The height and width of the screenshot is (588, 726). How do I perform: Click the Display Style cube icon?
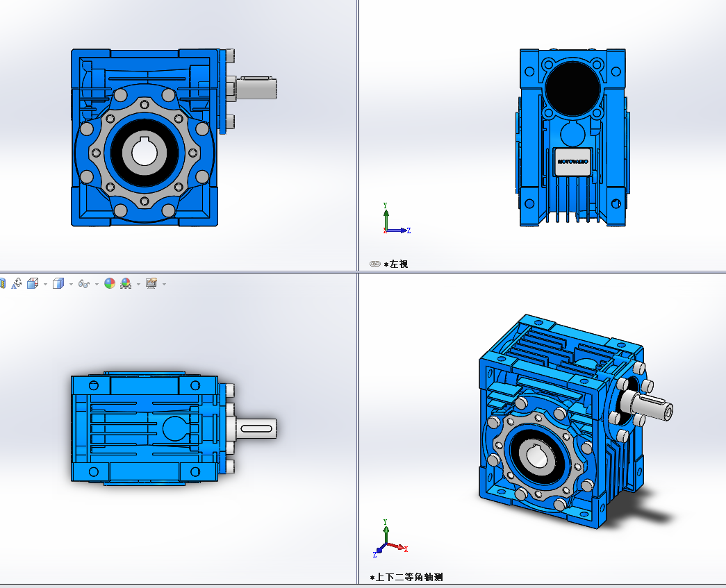click(x=58, y=284)
